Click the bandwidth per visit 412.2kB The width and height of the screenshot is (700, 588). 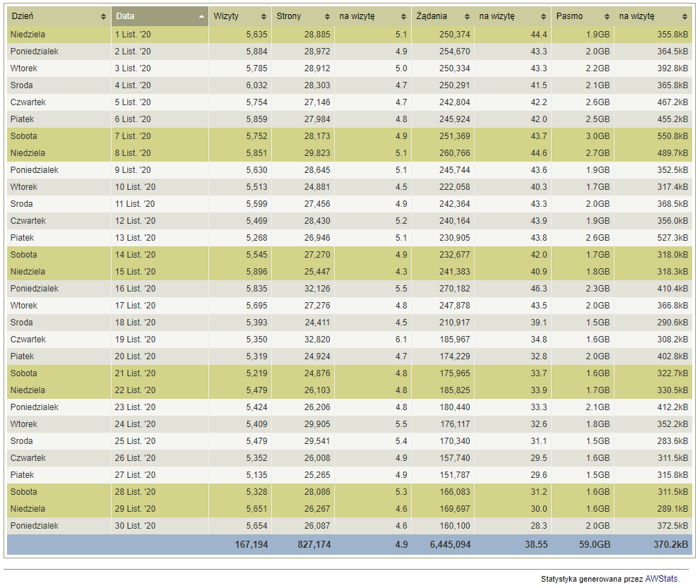point(672,407)
